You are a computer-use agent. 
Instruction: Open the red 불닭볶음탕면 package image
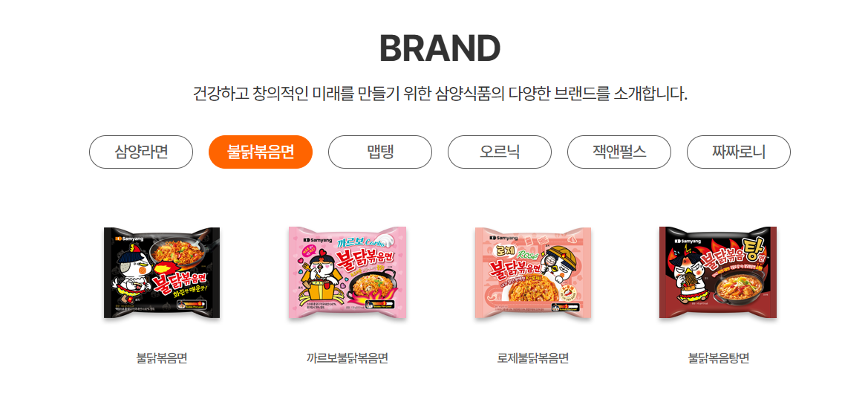pos(718,273)
